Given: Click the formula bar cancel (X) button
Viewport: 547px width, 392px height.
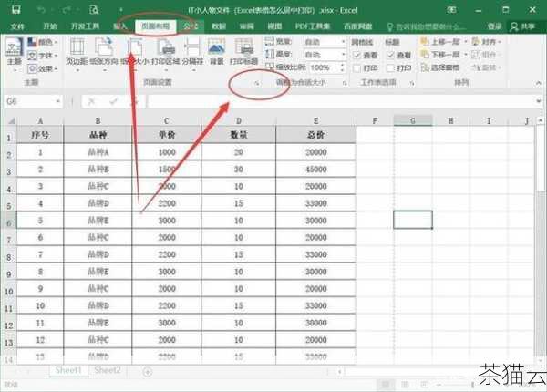Looking at the screenshot, I should coord(91,101).
